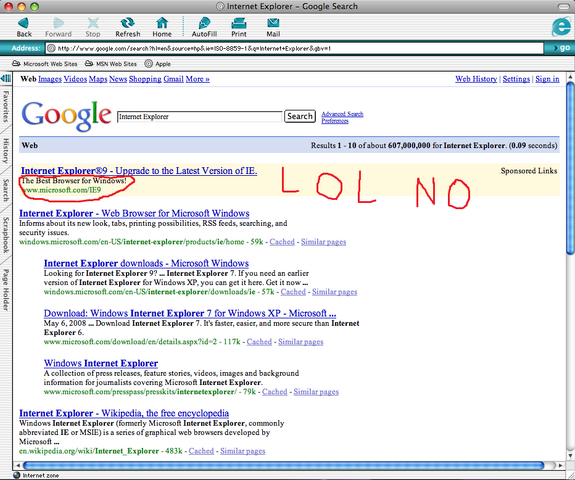Refresh the page using the toolbar
Screen dimensions: 575x480
[128, 27]
